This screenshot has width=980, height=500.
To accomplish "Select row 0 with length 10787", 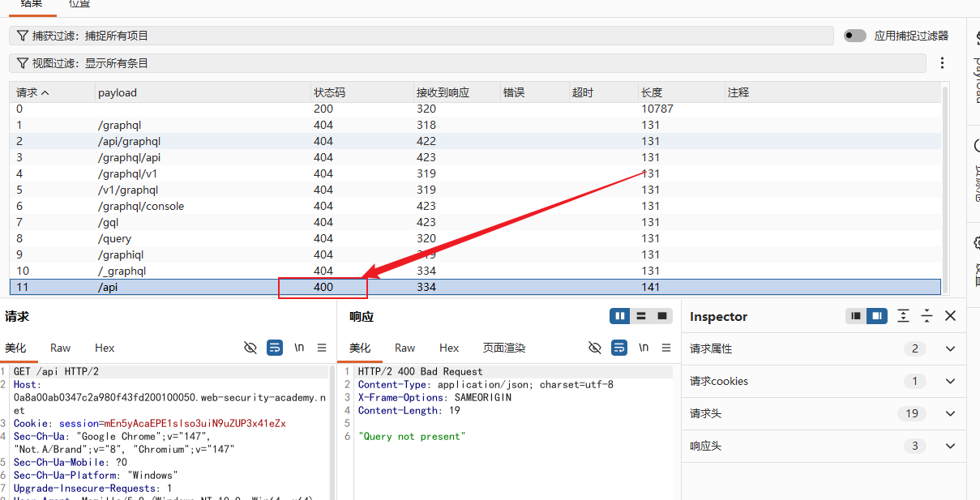I will 475,109.
